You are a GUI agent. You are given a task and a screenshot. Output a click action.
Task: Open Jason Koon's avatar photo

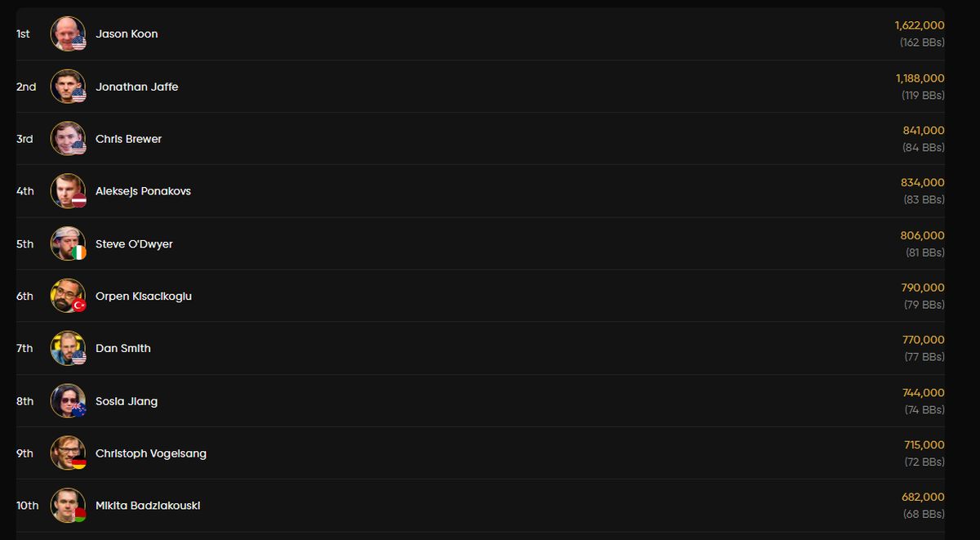tap(68, 34)
